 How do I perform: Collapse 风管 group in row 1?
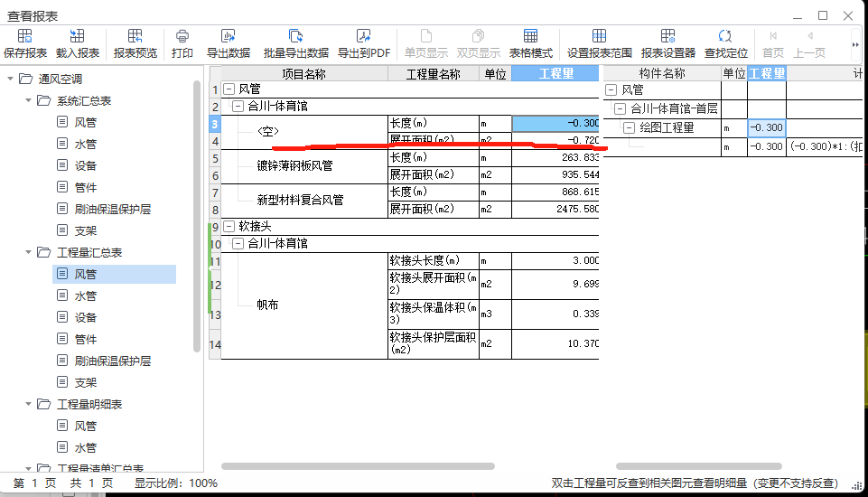point(229,89)
